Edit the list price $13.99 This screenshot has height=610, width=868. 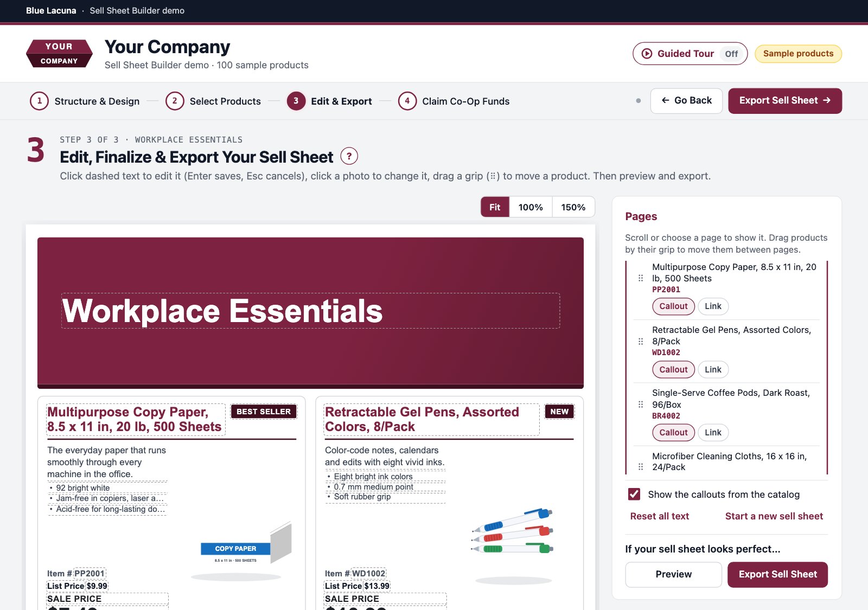[377, 586]
